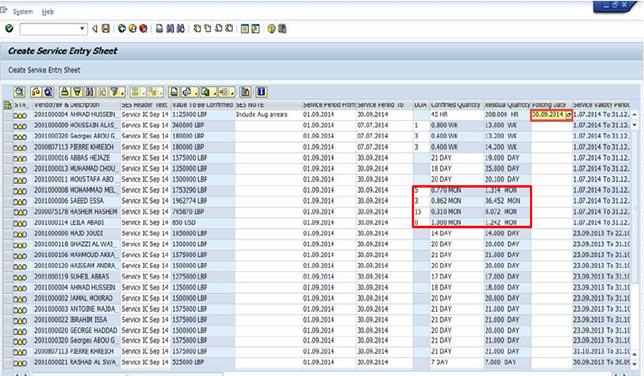Go to Last Page icon
Image resolution: width=644 pixels, height=376 pixels.
click(229, 28)
